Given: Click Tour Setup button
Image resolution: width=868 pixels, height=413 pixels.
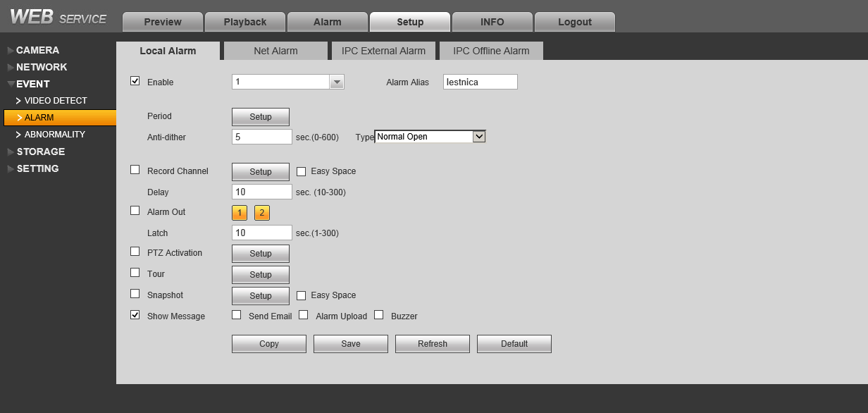Looking at the screenshot, I should click(261, 275).
